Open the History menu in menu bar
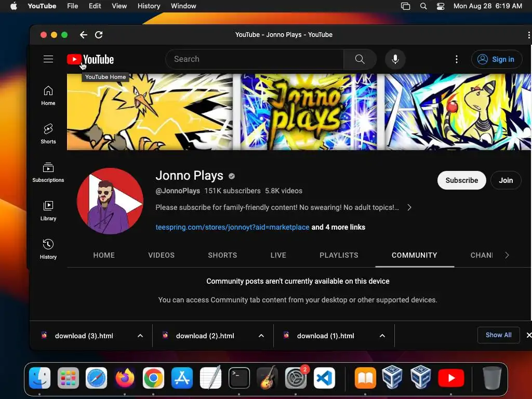 (x=149, y=6)
